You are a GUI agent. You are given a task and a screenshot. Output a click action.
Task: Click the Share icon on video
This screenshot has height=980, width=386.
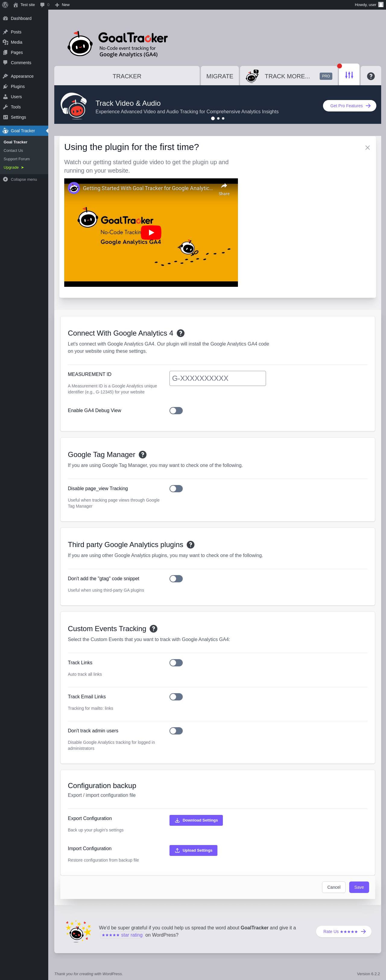click(x=224, y=189)
